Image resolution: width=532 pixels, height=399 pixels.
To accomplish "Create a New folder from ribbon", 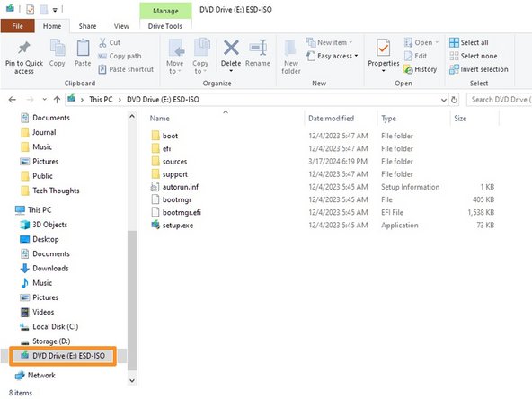I will 291,57.
